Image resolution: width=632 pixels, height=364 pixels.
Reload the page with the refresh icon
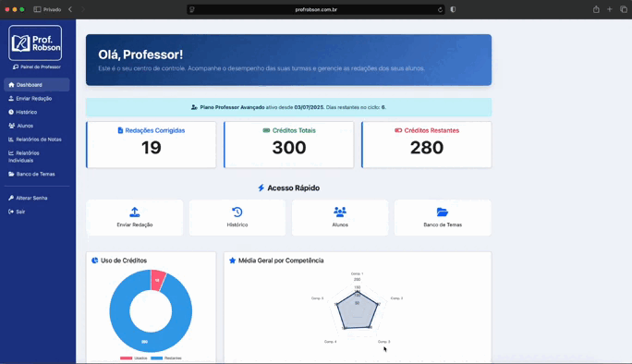pos(440,9)
